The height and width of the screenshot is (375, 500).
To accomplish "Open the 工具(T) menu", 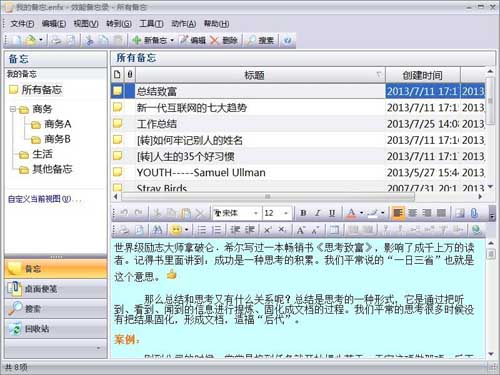I will (x=151, y=23).
